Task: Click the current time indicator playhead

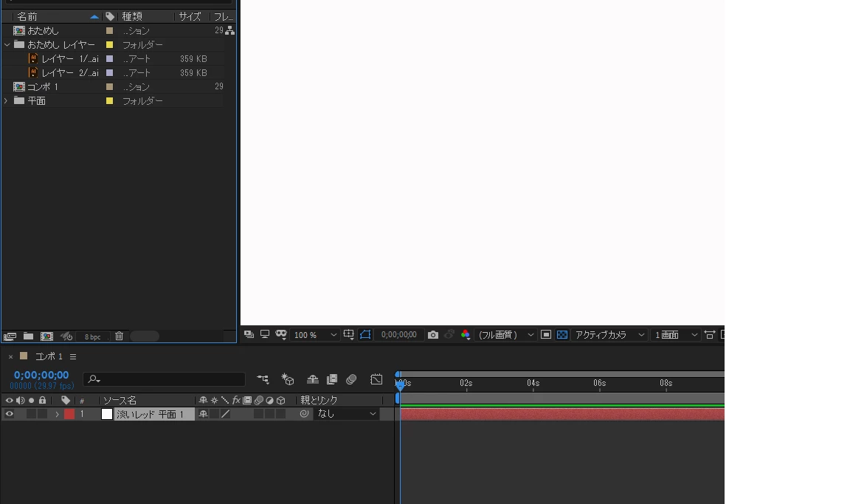Action: (x=400, y=385)
